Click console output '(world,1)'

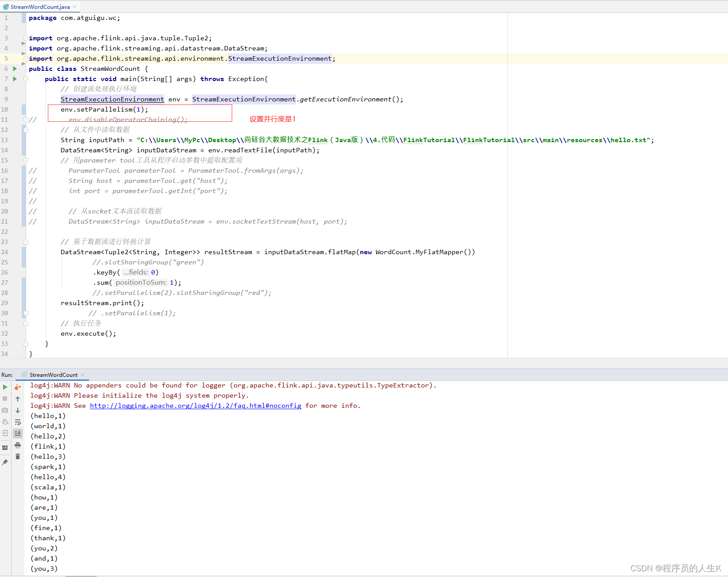click(48, 426)
